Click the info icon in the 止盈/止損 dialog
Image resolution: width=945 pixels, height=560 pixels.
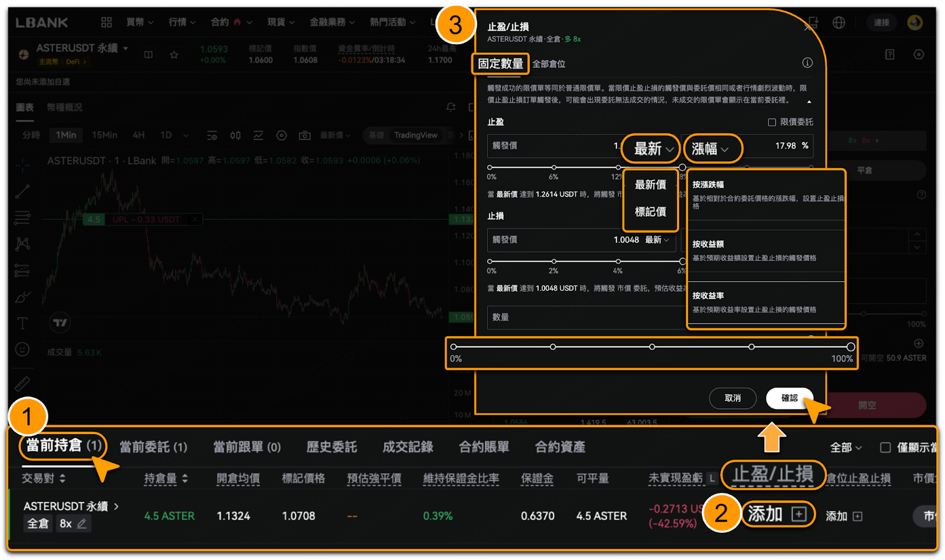click(807, 63)
